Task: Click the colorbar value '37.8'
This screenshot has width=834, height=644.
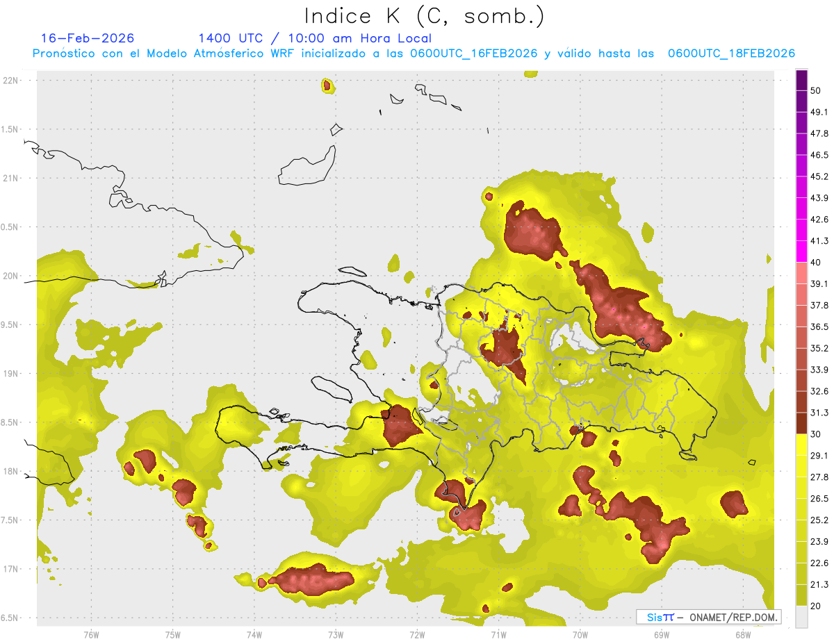Action: (819, 305)
